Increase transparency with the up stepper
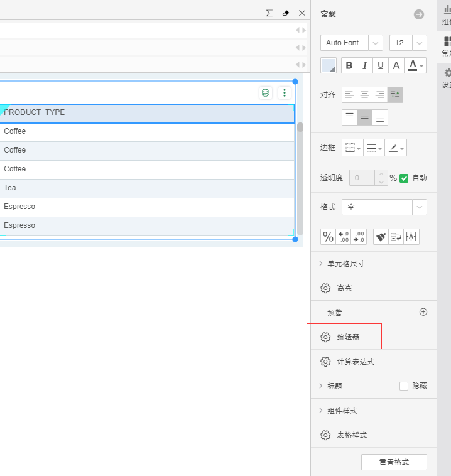Image resolution: width=451 pixels, height=476 pixels. point(381,174)
